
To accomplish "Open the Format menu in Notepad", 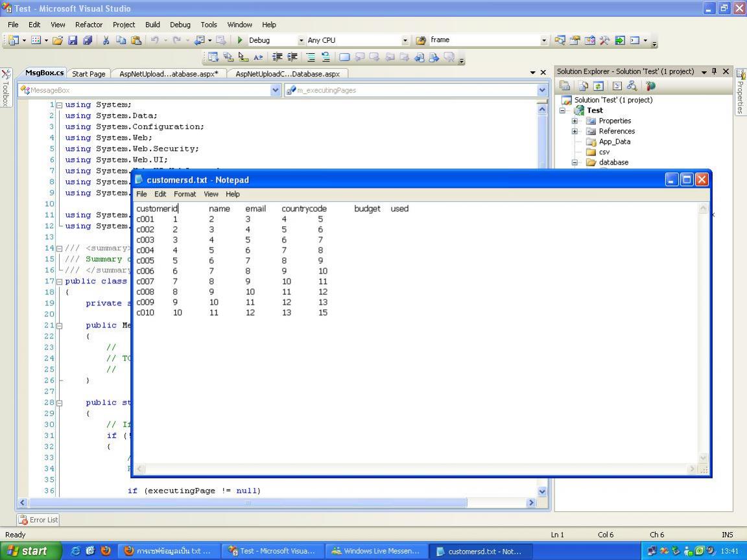I will click(x=184, y=194).
